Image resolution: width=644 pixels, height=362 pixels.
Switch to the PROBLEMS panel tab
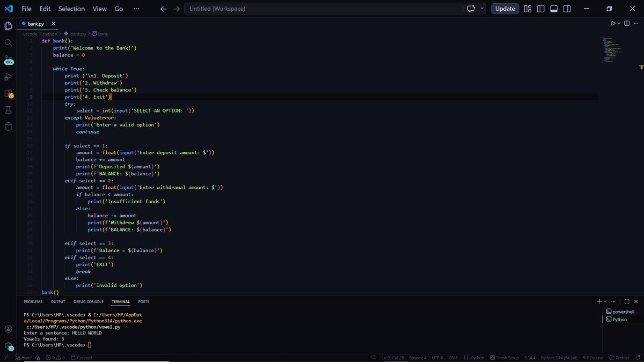[33, 302]
